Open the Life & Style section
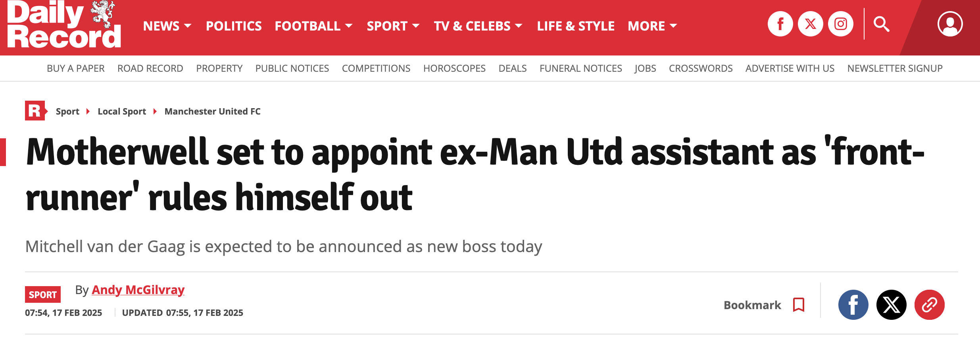Image resolution: width=980 pixels, height=344 pixels. pyautogui.click(x=576, y=26)
